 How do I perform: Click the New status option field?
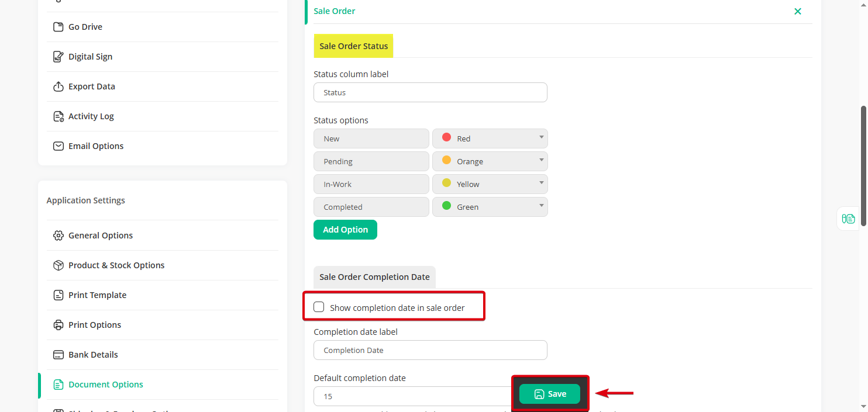click(371, 139)
